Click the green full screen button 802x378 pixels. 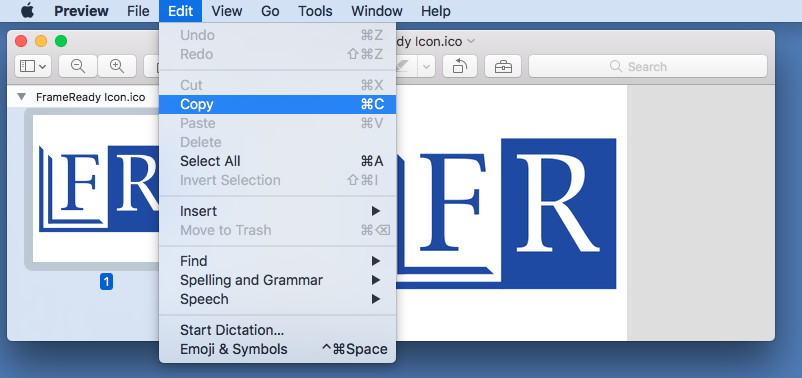pyautogui.click(x=61, y=41)
